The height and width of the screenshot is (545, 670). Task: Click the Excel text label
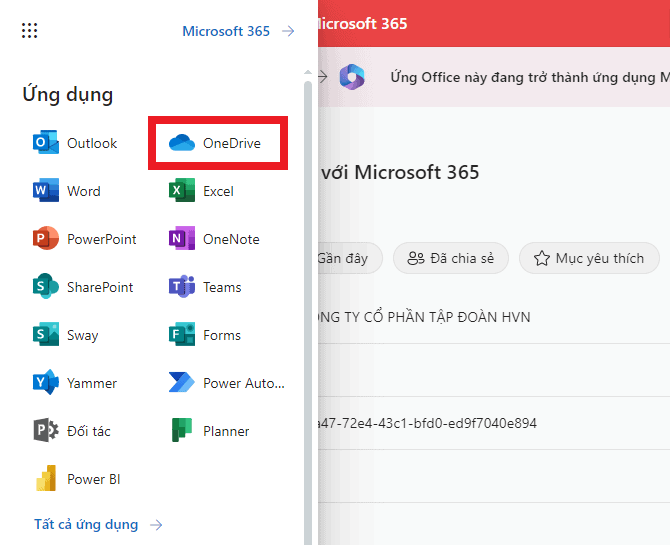(218, 191)
